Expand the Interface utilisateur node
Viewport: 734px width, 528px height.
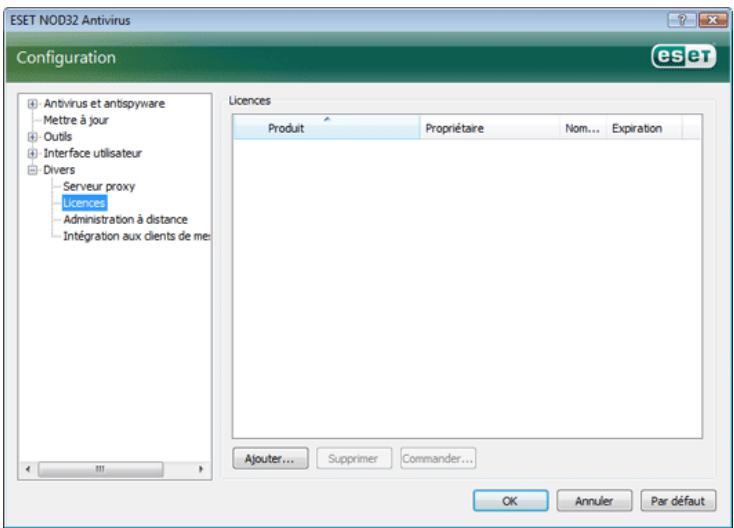click(x=32, y=153)
